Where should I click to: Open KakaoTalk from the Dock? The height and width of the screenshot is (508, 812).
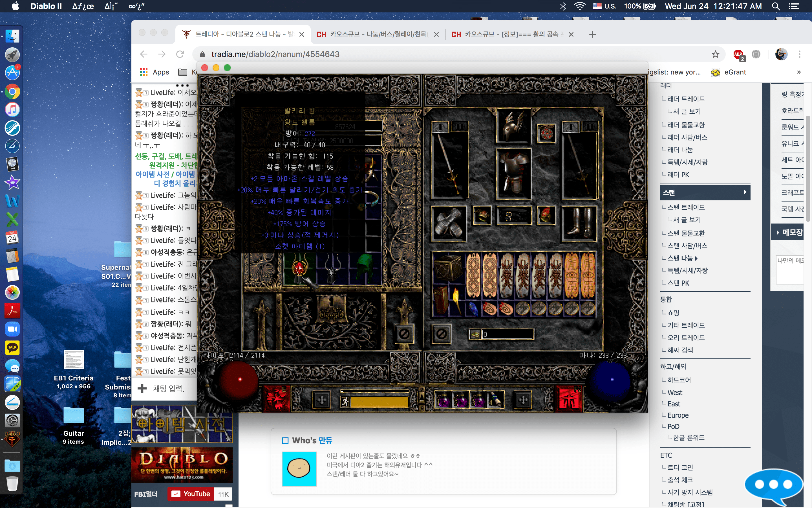[12, 348]
